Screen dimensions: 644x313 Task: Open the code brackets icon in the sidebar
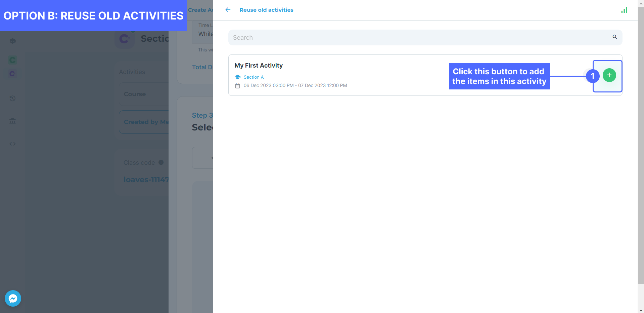(12, 144)
